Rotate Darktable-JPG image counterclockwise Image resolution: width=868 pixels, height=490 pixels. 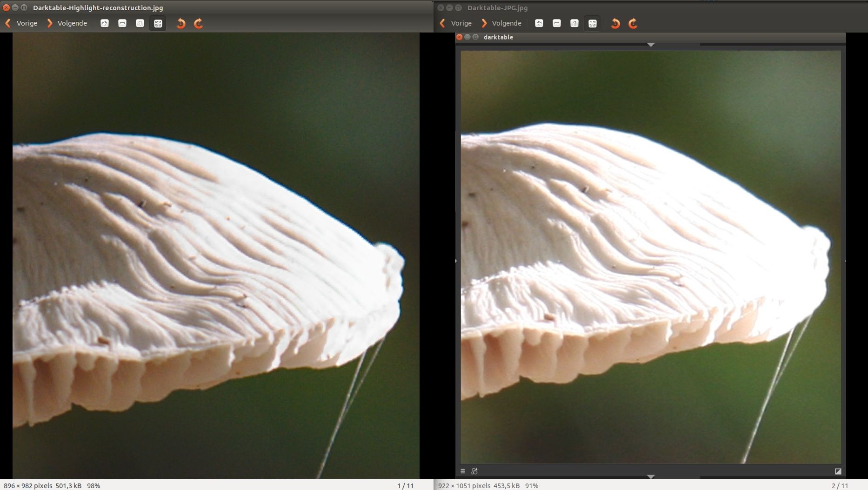615,23
